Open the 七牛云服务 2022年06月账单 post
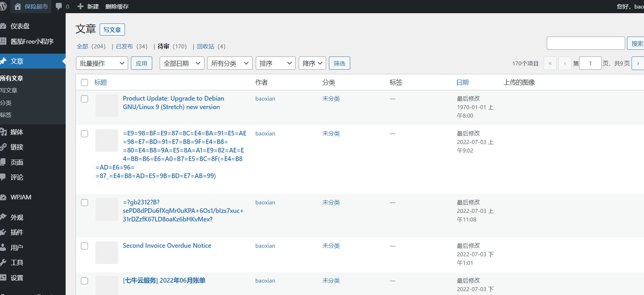The height and width of the screenshot is (295, 644). (x=164, y=280)
